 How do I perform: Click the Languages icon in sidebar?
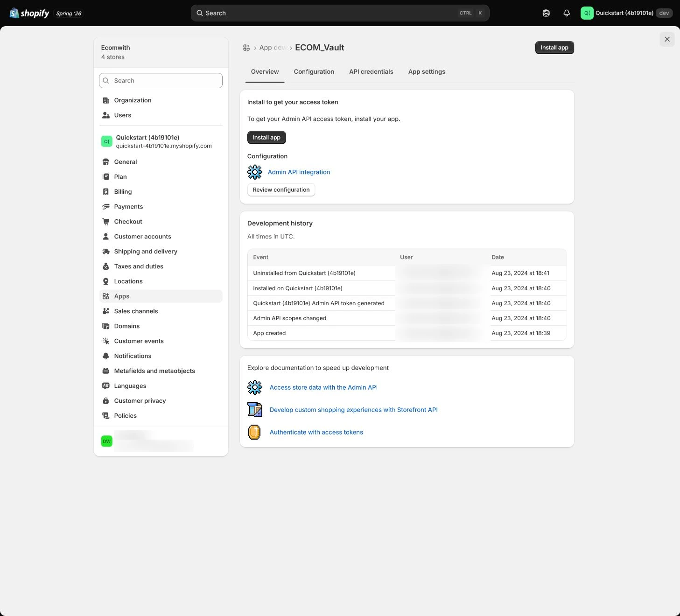(x=106, y=386)
